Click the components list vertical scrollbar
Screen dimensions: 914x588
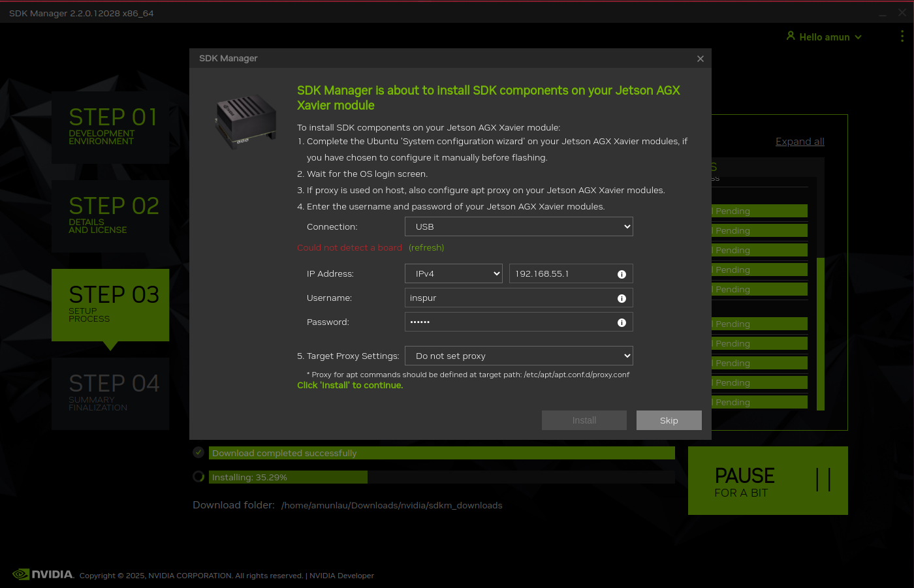(821, 333)
